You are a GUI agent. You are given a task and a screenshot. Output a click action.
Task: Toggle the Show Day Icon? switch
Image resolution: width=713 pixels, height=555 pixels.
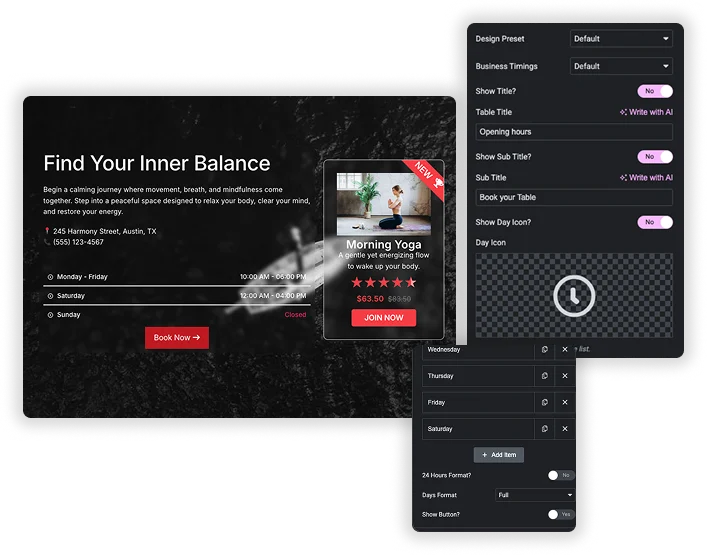[655, 222]
